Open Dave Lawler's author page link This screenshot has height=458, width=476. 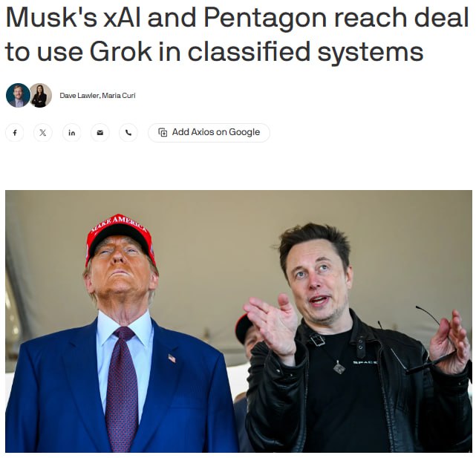tap(79, 96)
